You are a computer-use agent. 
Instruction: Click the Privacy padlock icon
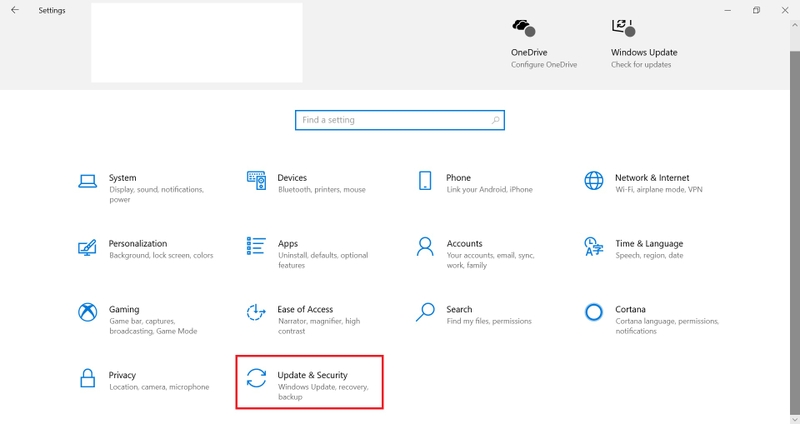pyautogui.click(x=87, y=378)
